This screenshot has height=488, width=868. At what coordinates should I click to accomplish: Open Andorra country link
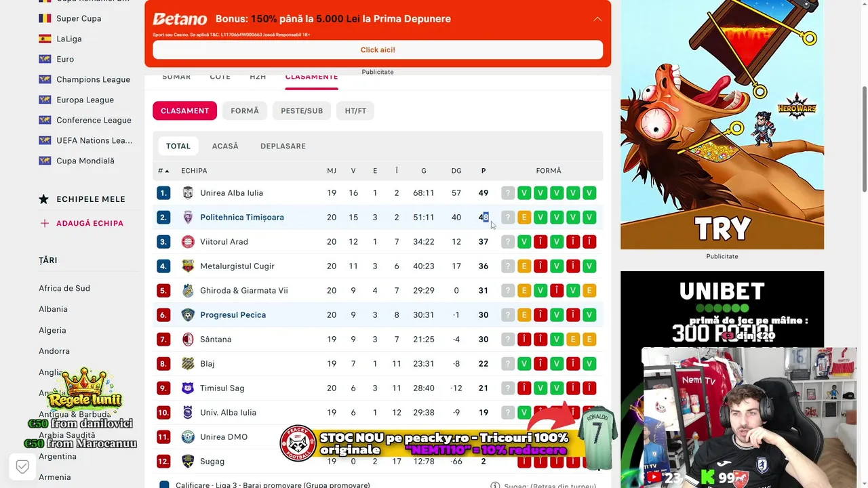pyautogui.click(x=54, y=351)
